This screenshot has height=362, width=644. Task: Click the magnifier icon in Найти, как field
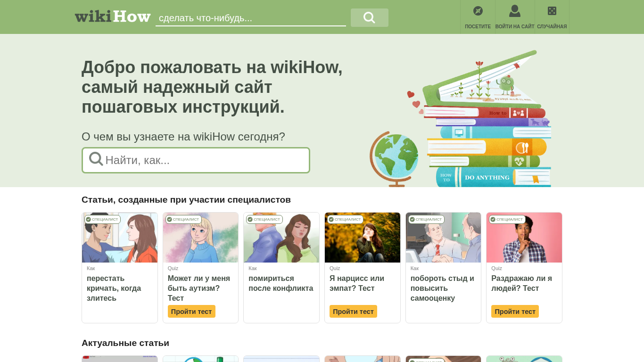click(96, 159)
